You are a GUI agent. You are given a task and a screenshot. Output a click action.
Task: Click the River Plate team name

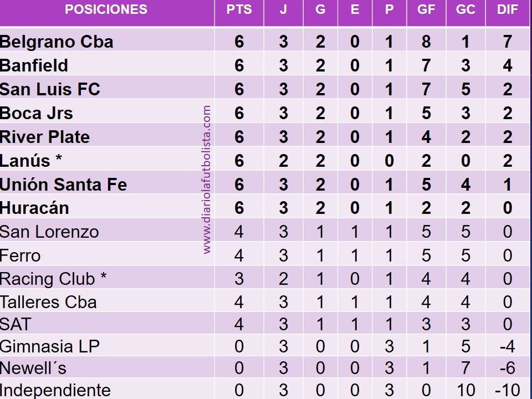45,137
